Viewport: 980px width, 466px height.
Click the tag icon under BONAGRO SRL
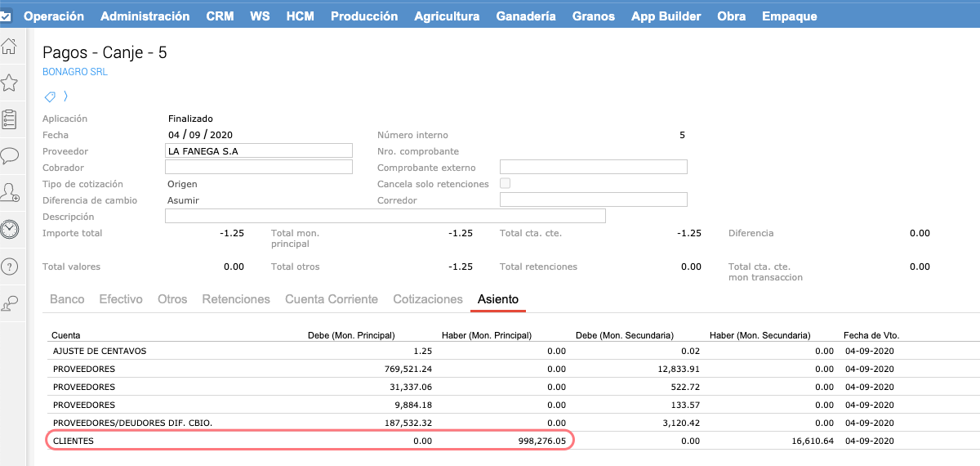click(x=50, y=96)
